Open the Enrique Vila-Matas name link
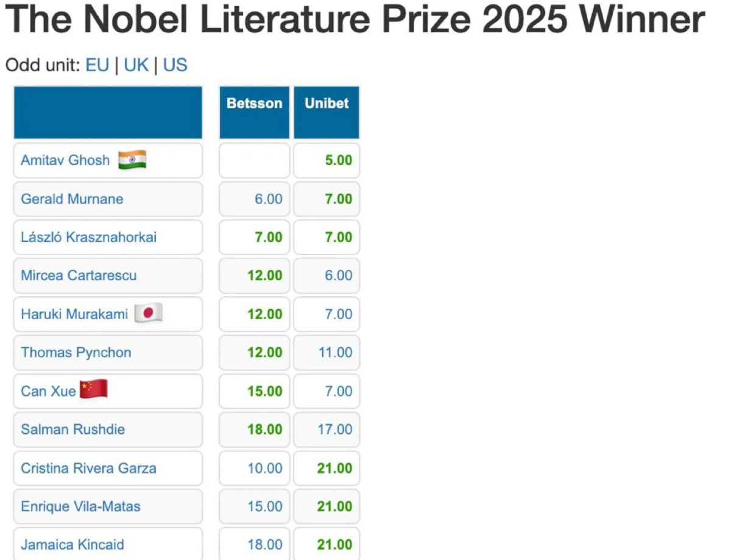Screen dimensions: 731x560 pyautogui.click(x=80, y=506)
